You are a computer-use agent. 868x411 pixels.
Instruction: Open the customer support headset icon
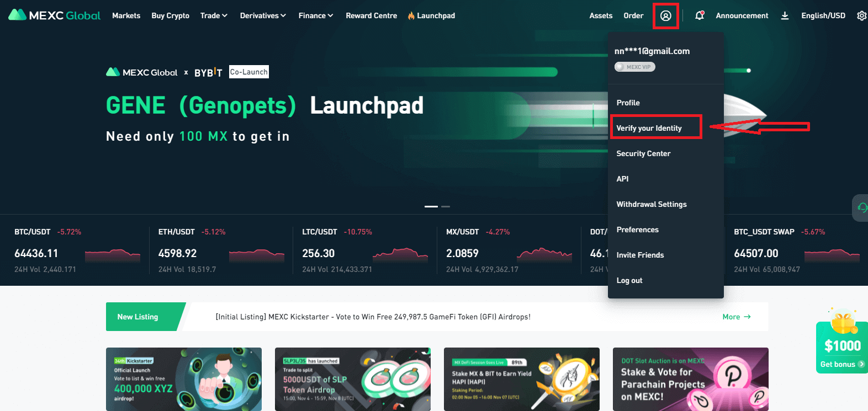(x=861, y=207)
